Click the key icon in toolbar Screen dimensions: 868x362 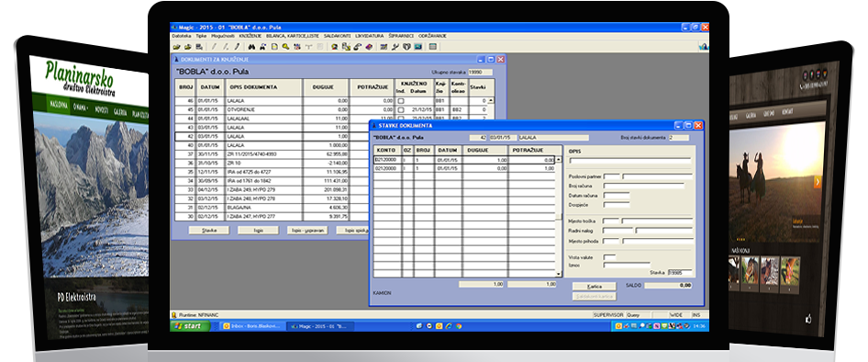pyautogui.click(x=285, y=47)
